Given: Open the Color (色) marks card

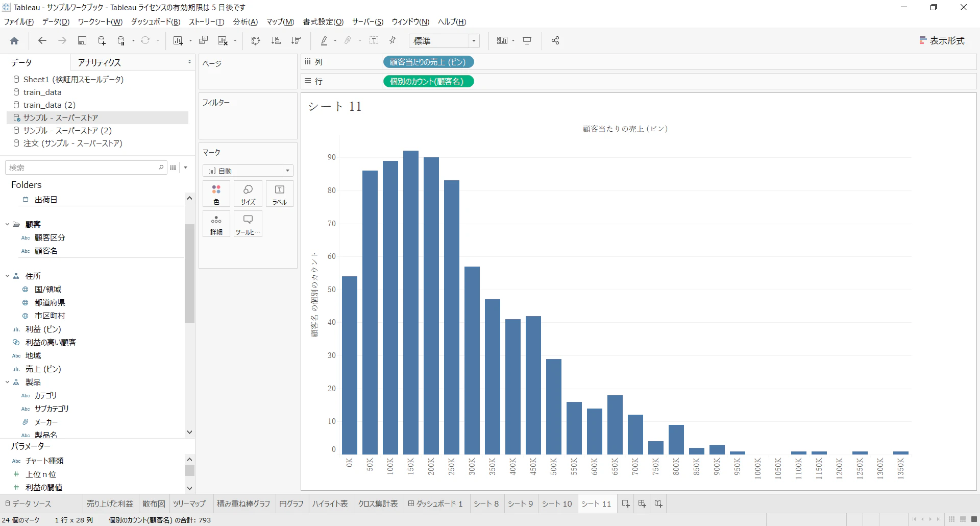Looking at the screenshot, I should 216,194.
